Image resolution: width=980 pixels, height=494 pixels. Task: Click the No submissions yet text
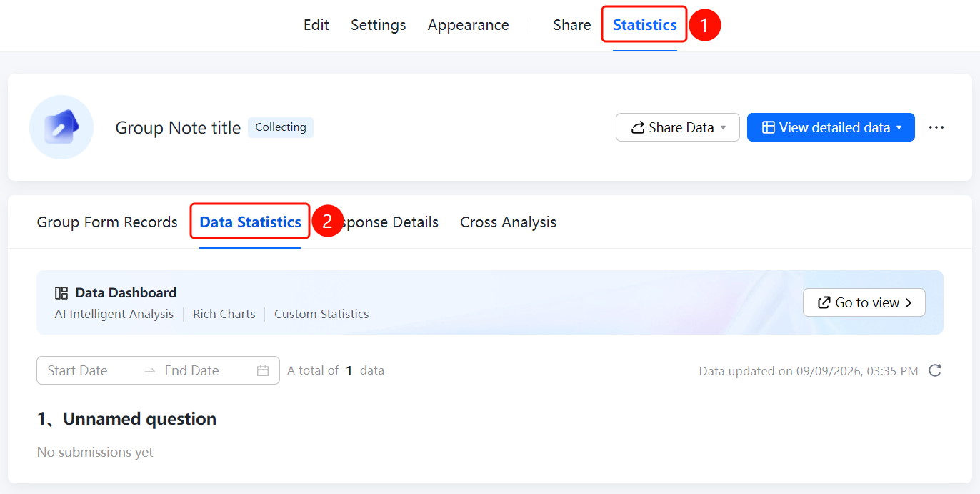point(95,452)
